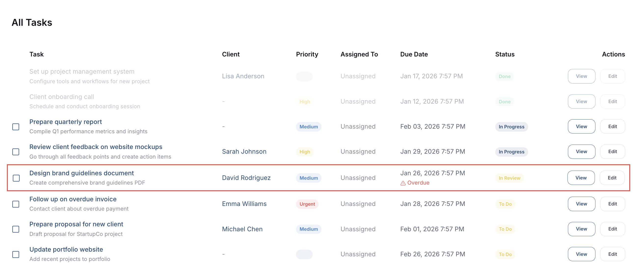
Task: Click the Urgent priority badge
Action: [307, 204]
